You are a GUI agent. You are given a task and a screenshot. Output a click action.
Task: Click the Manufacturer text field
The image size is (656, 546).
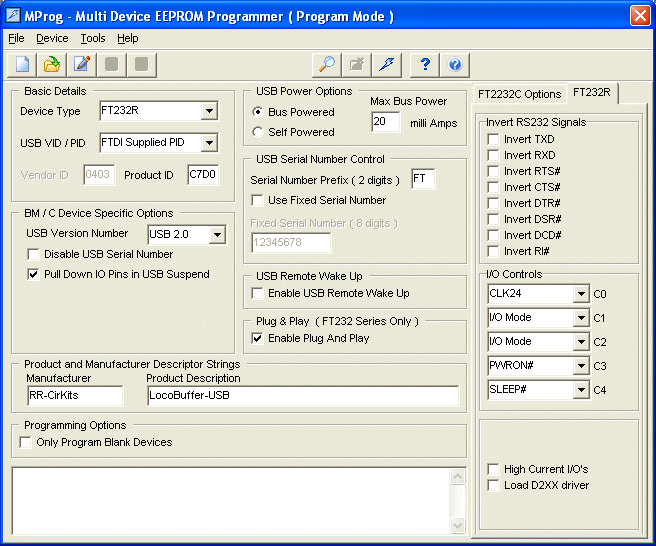pos(75,395)
